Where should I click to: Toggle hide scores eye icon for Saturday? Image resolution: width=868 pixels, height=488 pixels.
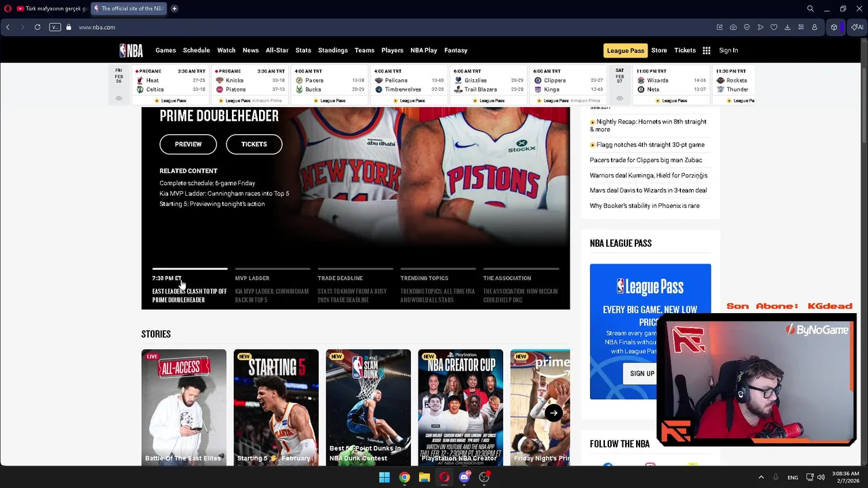(x=619, y=98)
